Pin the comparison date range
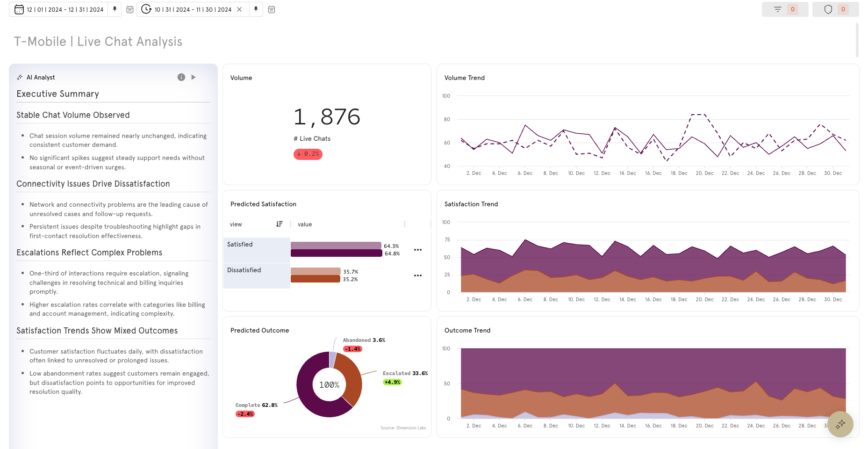This screenshot has width=868, height=449. tap(256, 9)
